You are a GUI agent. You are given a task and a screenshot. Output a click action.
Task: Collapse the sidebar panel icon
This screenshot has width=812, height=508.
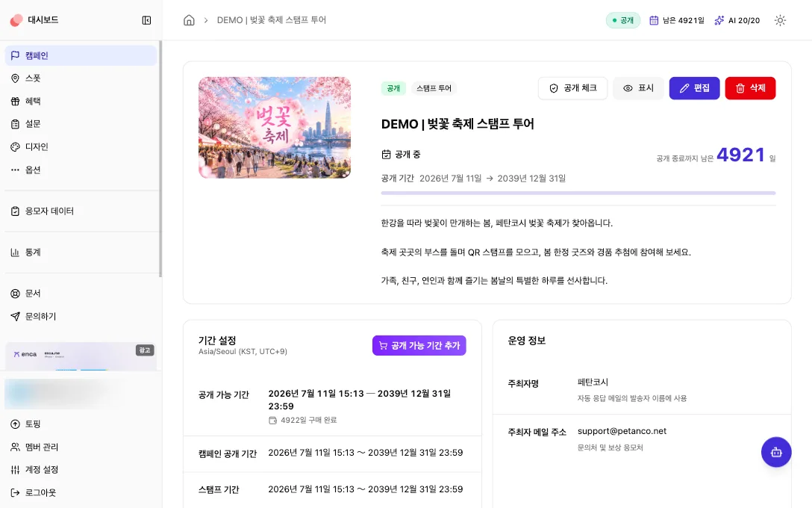(x=146, y=20)
